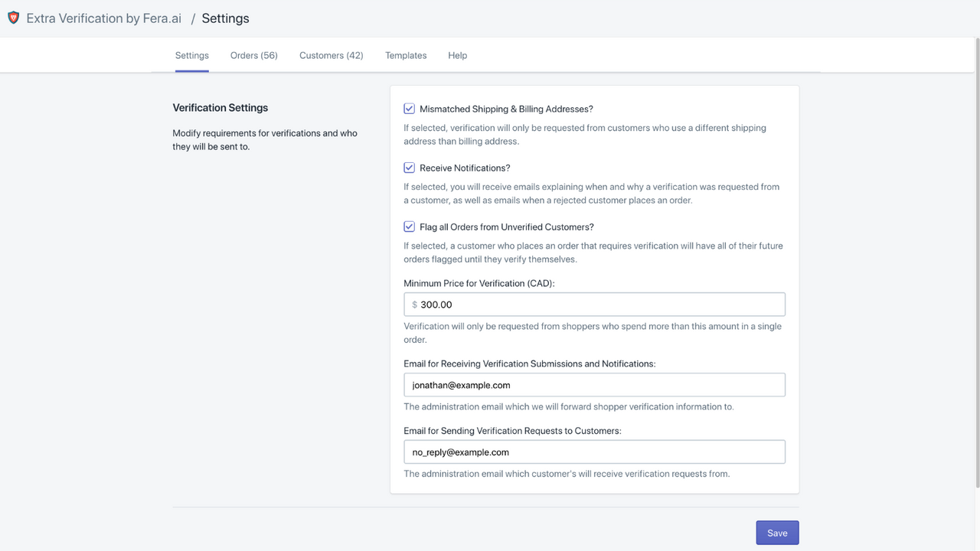980x551 pixels.
Task: Focus the jonathan@example.com email field
Action: click(x=595, y=385)
